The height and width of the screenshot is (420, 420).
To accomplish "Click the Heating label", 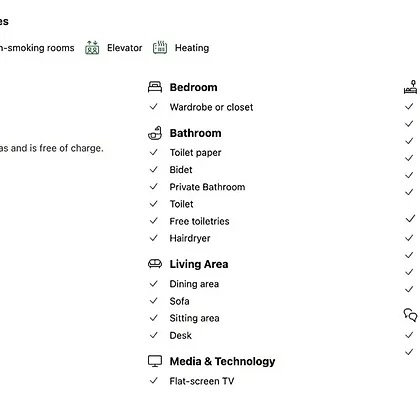I will [192, 48].
